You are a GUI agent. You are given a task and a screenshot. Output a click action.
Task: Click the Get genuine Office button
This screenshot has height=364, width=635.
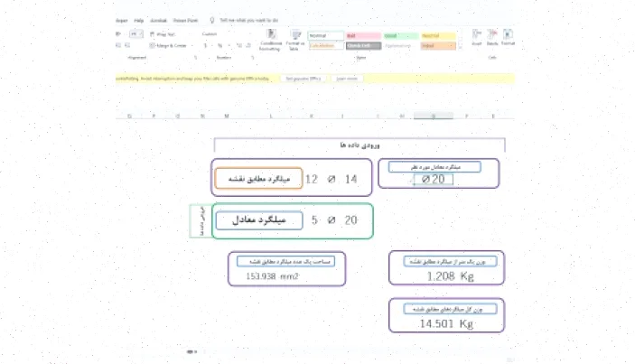(x=303, y=79)
